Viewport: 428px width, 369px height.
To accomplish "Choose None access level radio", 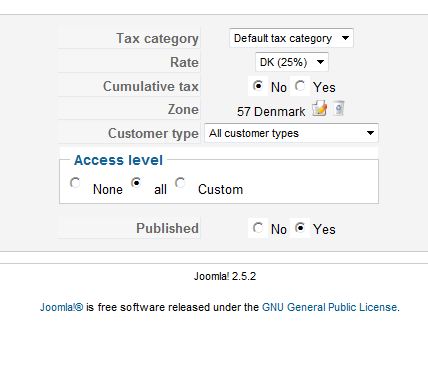I will [75, 183].
